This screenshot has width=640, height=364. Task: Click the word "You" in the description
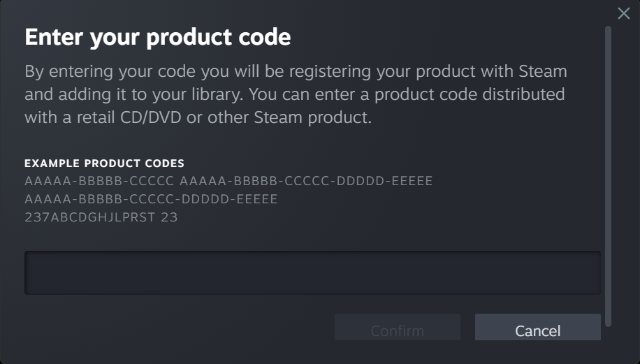coord(263,94)
